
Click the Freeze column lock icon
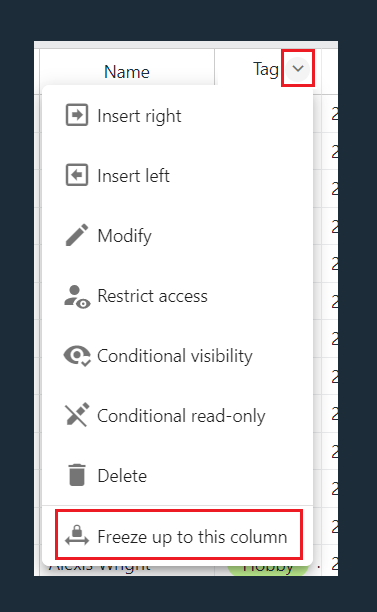tap(77, 535)
